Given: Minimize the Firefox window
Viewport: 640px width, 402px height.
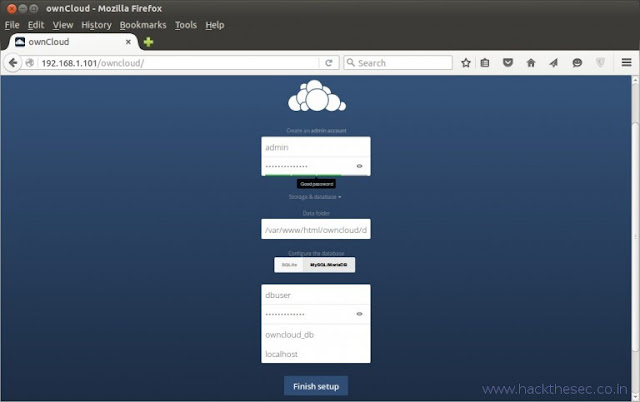Looking at the screenshot, I should pos(23,8).
